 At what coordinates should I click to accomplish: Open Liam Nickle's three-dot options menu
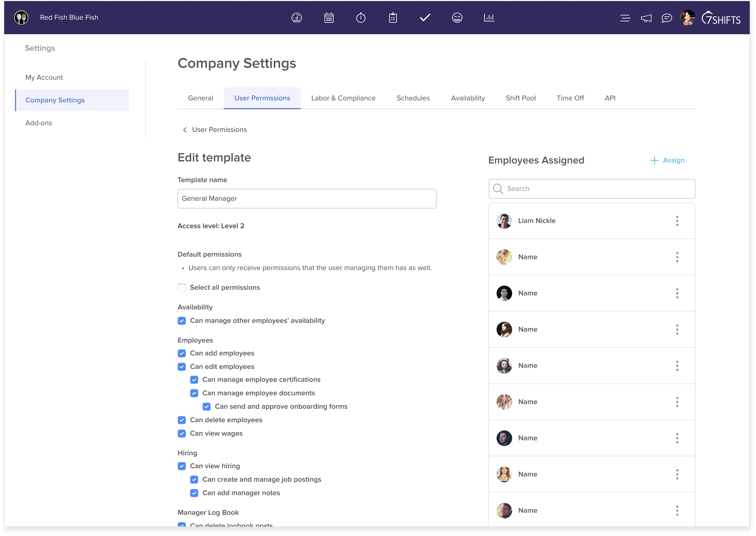[x=677, y=221]
